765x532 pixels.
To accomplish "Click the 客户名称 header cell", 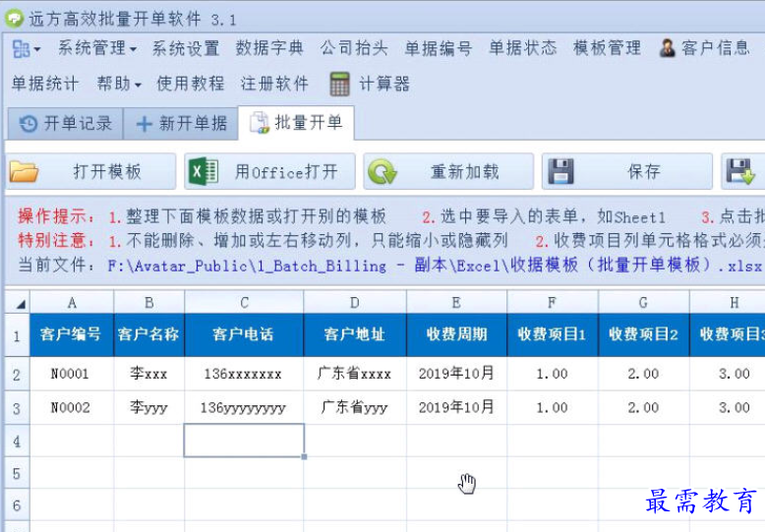I will [x=149, y=334].
